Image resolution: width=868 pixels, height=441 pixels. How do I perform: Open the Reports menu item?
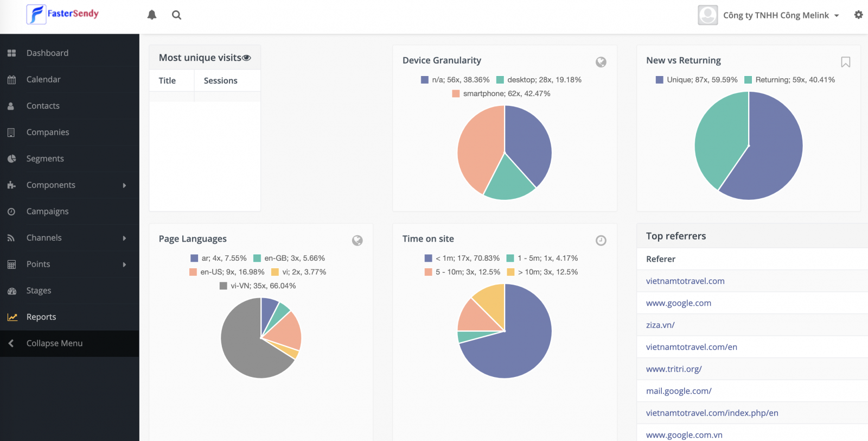(41, 317)
